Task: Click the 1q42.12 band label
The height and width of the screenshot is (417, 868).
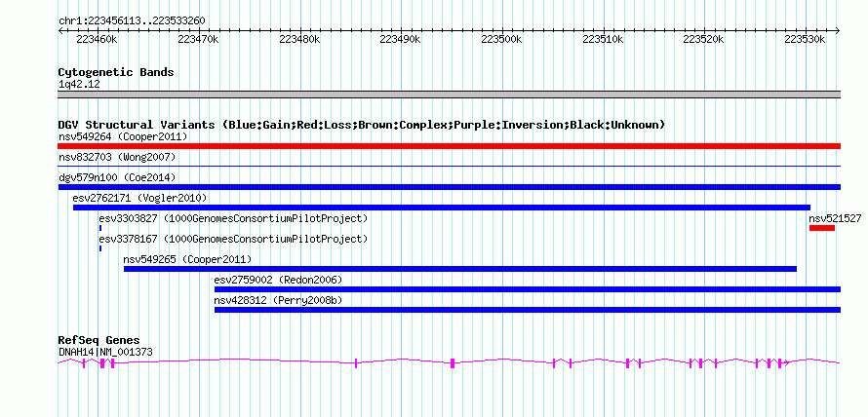Action: pyautogui.click(x=79, y=84)
